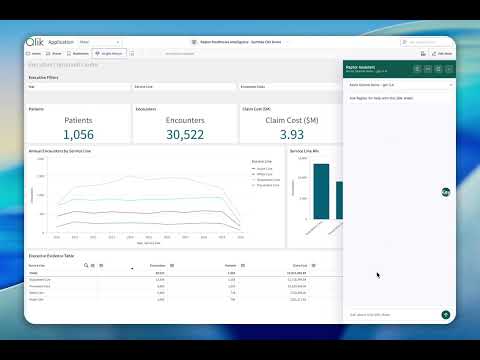Open the Bookmarks toolbar button

pyautogui.click(x=78, y=53)
